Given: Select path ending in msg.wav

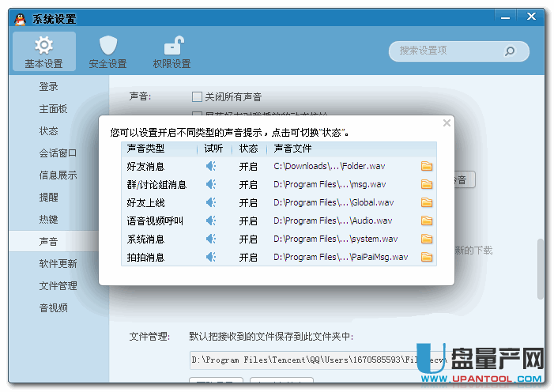Looking at the screenshot, I should pyautogui.click(x=330, y=184).
